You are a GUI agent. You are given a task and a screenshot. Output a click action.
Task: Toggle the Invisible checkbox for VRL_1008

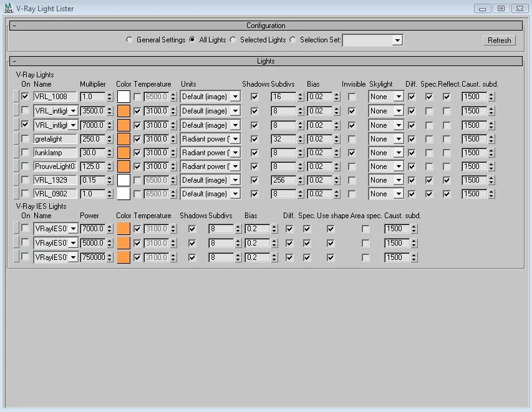[x=352, y=97]
